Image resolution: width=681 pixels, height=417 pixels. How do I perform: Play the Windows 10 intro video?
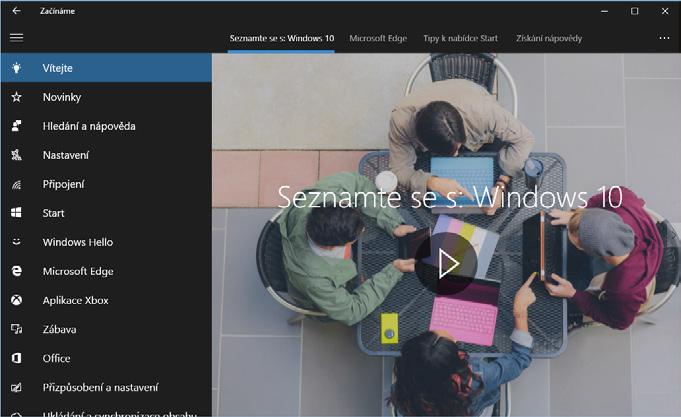[x=446, y=264]
